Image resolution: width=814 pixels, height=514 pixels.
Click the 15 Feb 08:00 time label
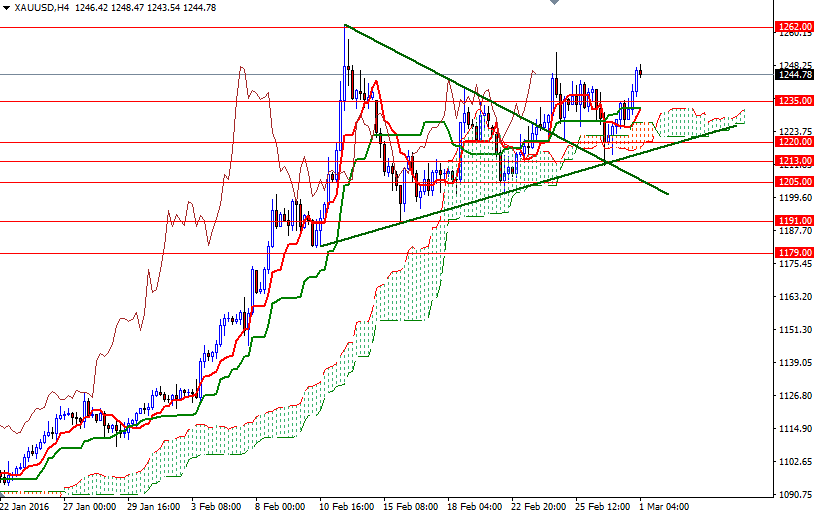(x=411, y=507)
